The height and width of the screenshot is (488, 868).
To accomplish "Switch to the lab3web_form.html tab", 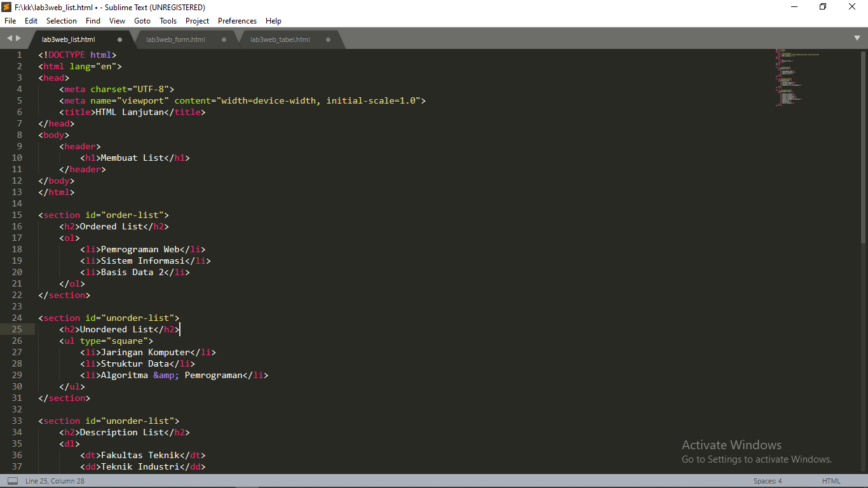I will 176,39.
